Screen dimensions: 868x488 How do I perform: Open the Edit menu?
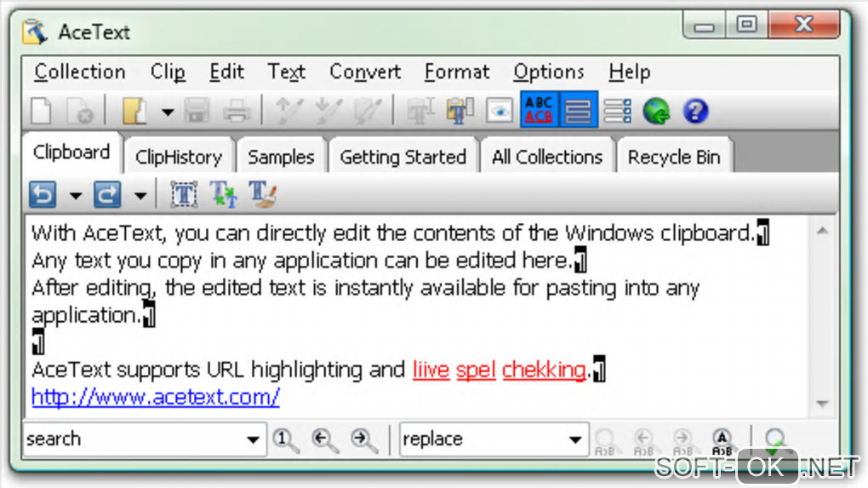[226, 72]
